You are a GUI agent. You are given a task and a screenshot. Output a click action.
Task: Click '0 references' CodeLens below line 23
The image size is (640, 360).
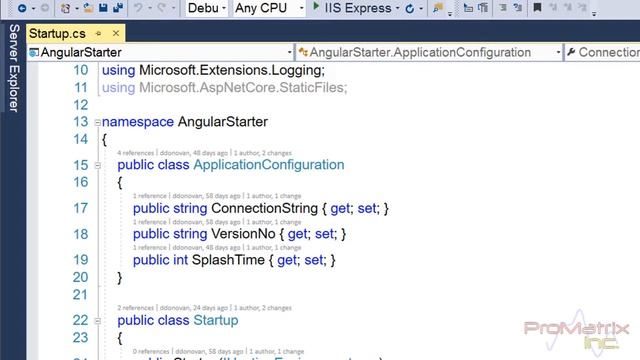click(x=151, y=351)
